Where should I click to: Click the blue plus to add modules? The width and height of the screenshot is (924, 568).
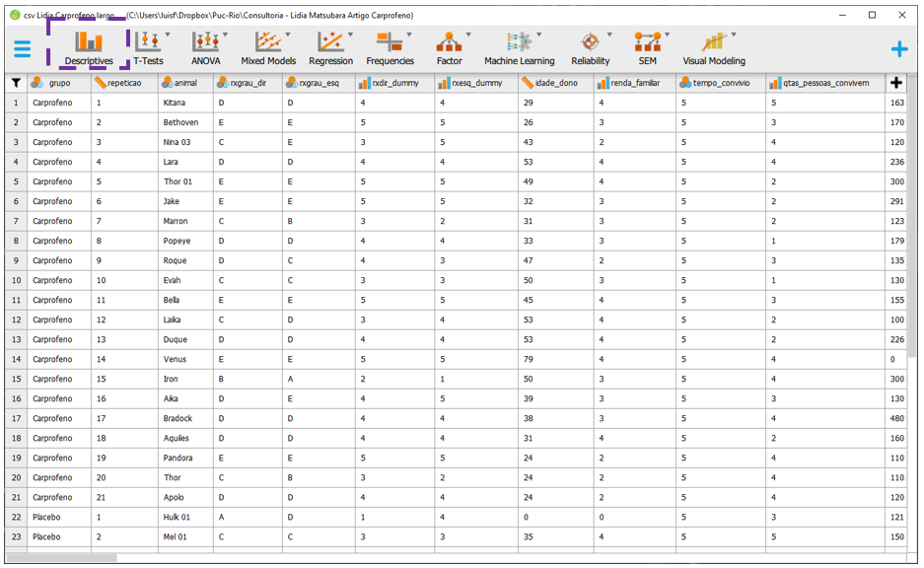point(898,49)
